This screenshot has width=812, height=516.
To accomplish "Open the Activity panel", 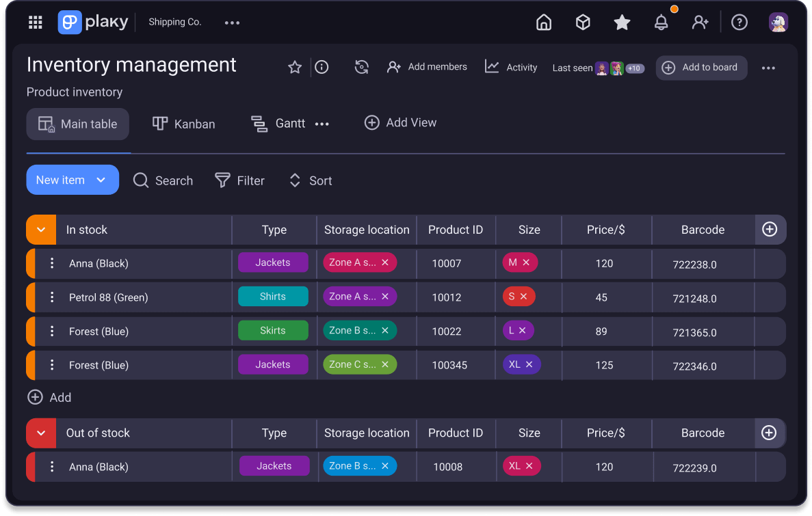I will [511, 67].
